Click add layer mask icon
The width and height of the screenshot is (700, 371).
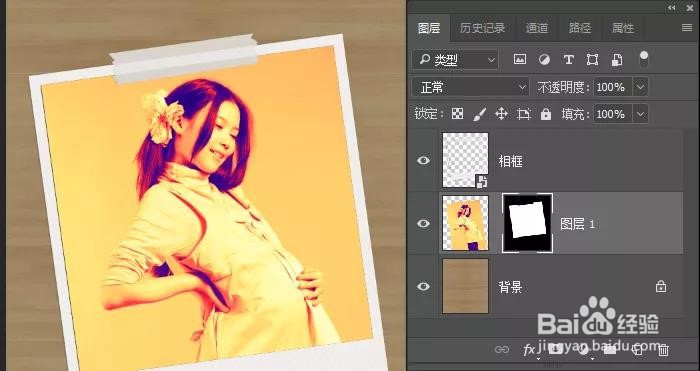tap(555, 350)
